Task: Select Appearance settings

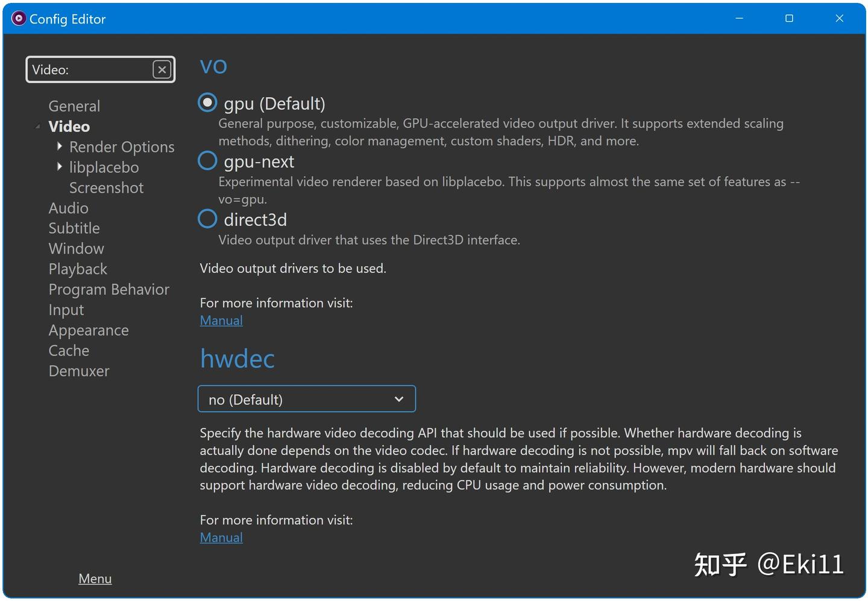Action: point(89,330)
